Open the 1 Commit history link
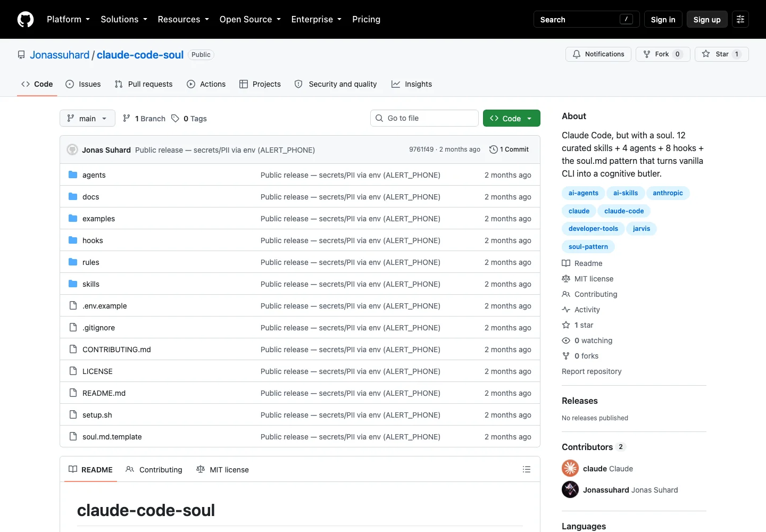 point(509,149)
